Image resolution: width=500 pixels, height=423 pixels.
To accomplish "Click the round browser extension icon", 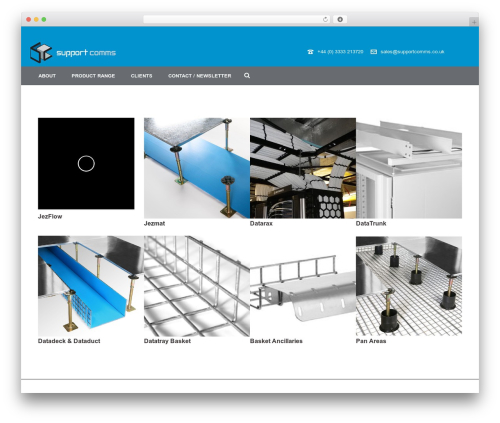I will point(340,19).
